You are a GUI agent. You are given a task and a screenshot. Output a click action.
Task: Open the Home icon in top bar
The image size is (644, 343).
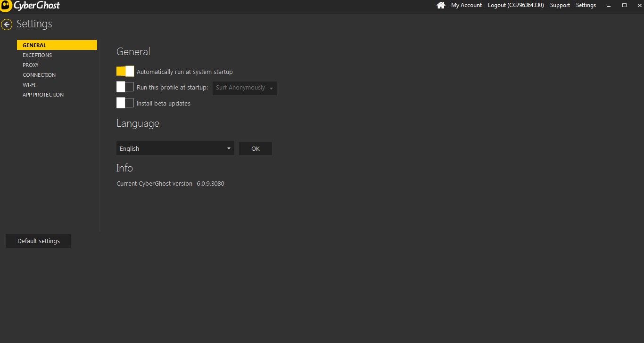tap(441, 5)
